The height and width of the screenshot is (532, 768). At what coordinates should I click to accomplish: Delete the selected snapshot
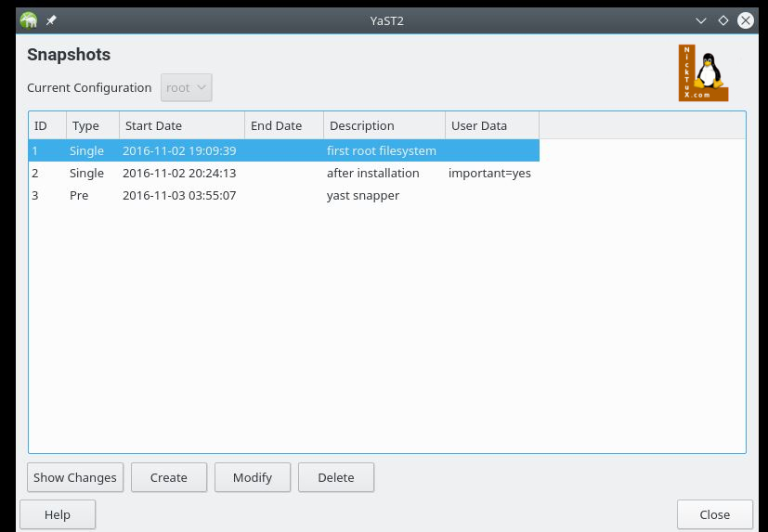pyautogui.click(x=335, y=477)
